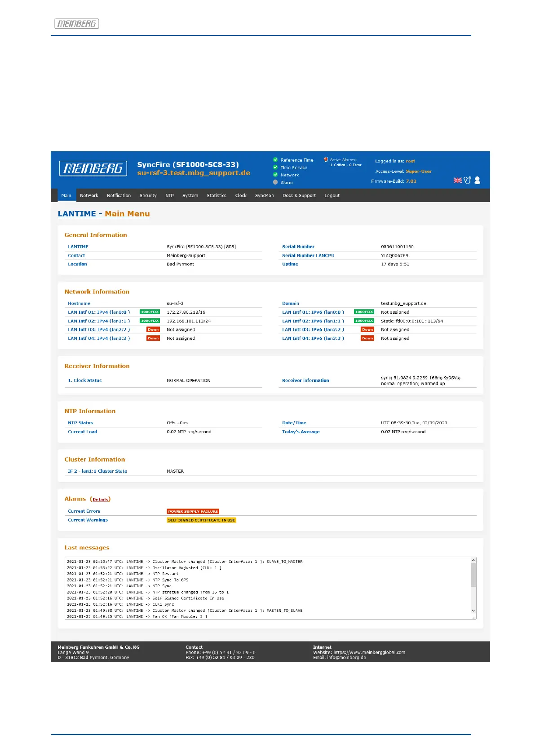The height and width of the screenshot is (756, 535).
Task: Click the grey Alarm status indicator
Action: click(275, 182)
